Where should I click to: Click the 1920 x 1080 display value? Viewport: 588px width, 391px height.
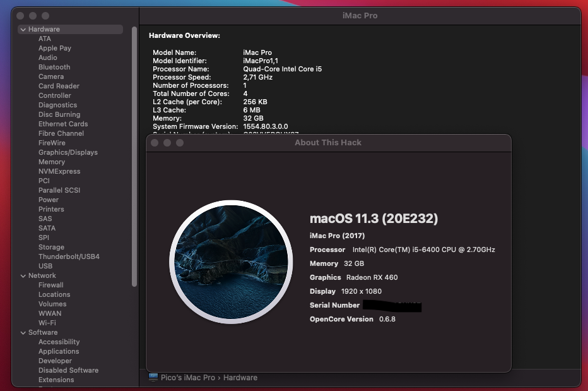362,291
